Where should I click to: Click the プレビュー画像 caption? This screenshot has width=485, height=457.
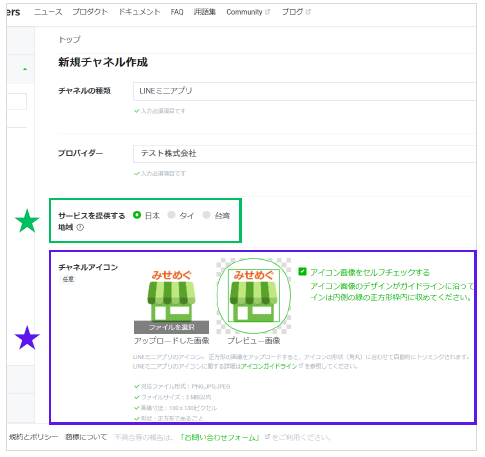(254, 341)
